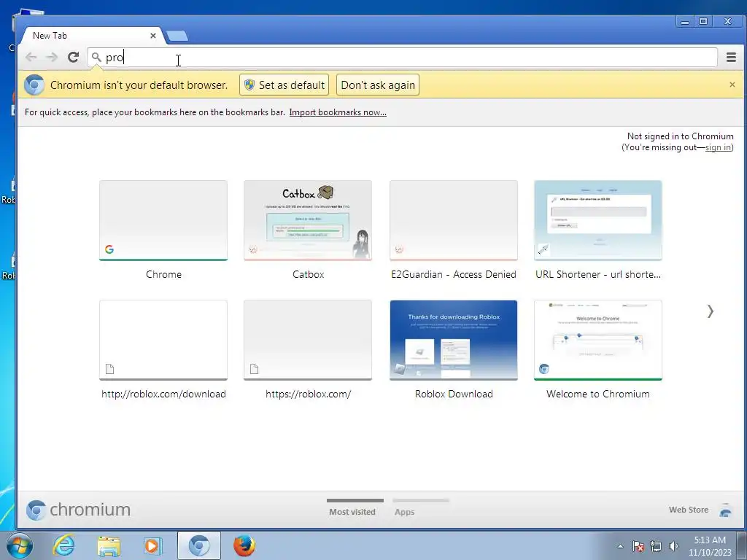The image size is (747, 560).
Task: Focus the address bar containing 'pro'
Action: [x=402, y=57]
